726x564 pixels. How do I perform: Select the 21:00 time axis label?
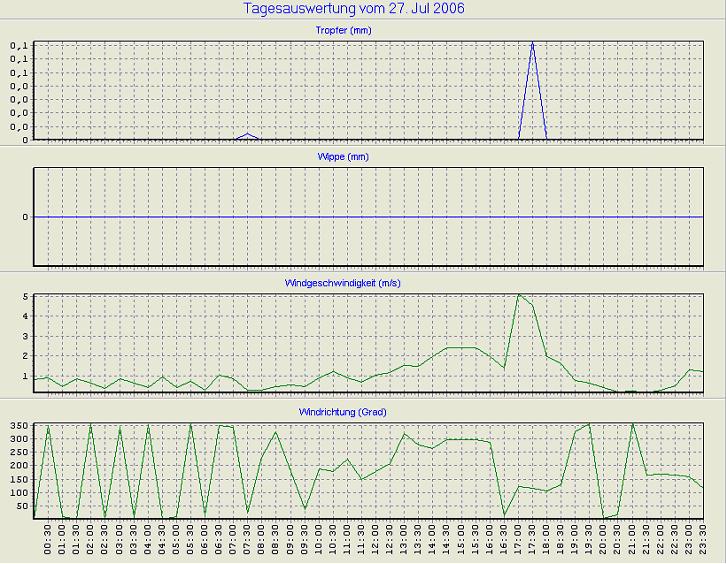tap(632, 540)
